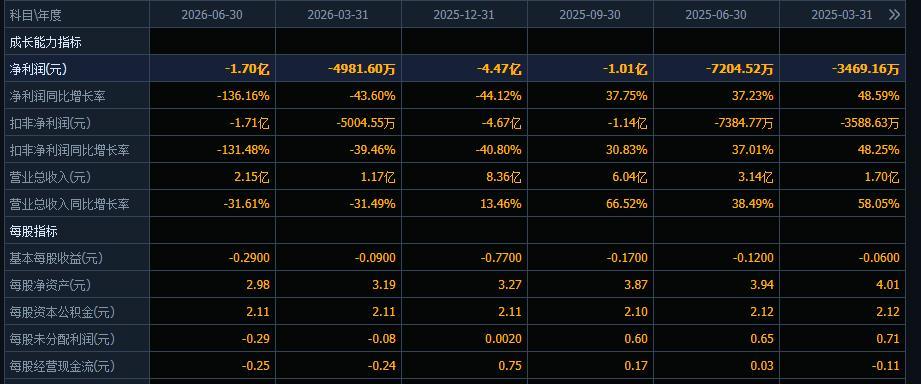
Task: Select the 每股资本公积金(元) row label
Action: (62, 312)
